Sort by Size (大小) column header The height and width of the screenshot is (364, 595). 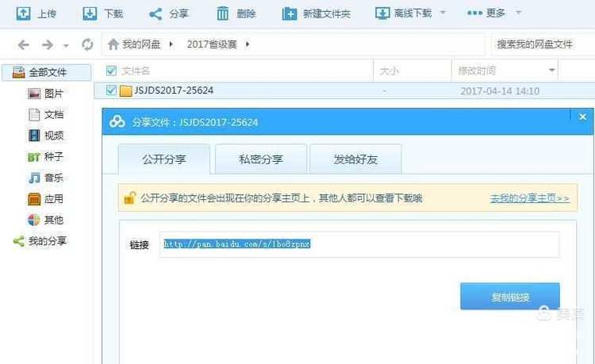click(x=390, y=71)
